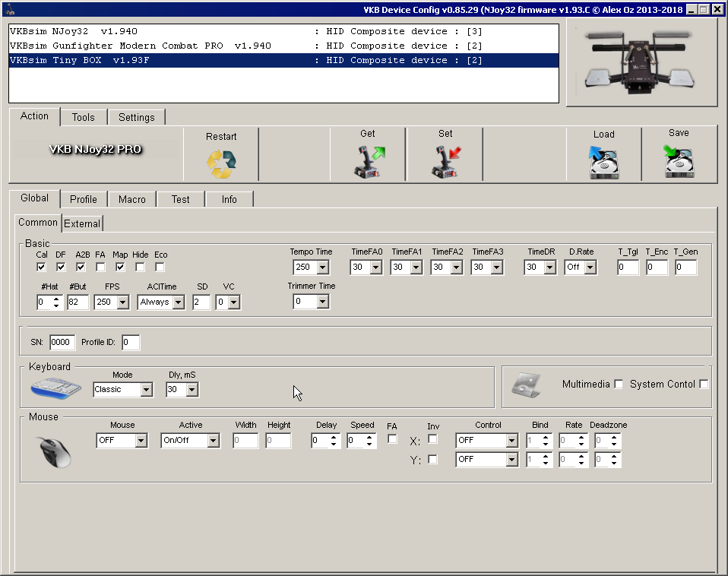Switch to the Test tab

coord(181,200)
